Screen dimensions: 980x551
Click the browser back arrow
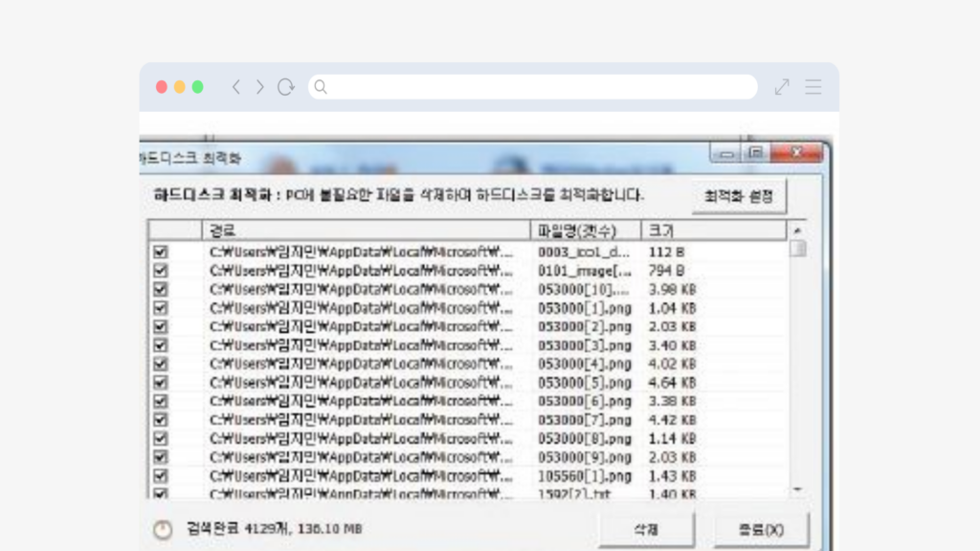pyautogui.click(x=236, y=87)
